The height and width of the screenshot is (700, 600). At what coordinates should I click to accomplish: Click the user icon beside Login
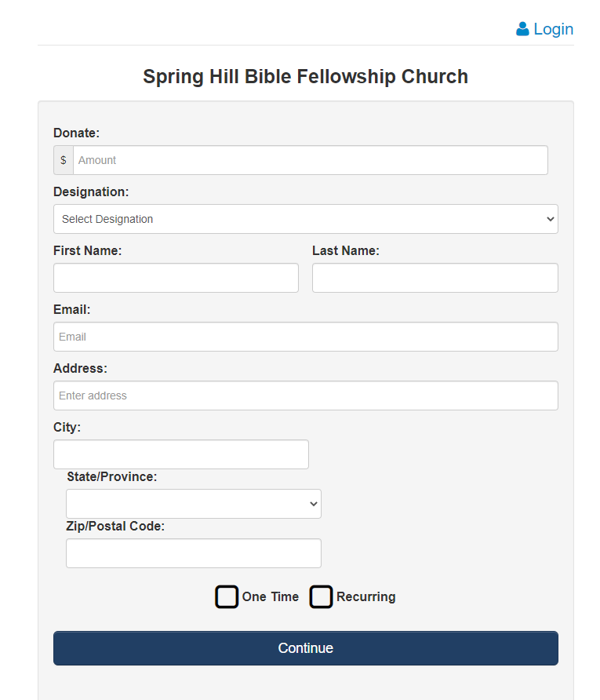click(522, 29)
